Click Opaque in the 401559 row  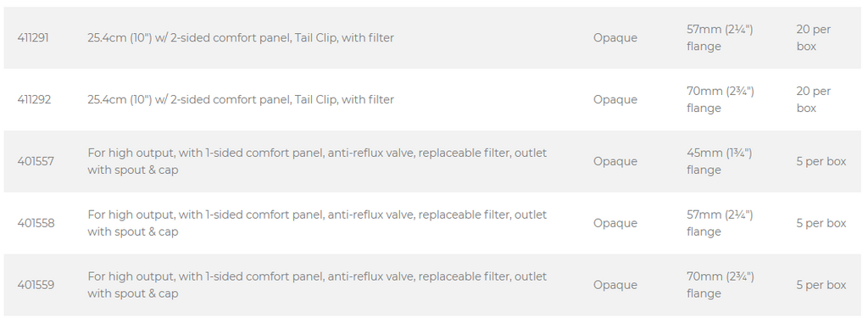click(x=615, y=285)
